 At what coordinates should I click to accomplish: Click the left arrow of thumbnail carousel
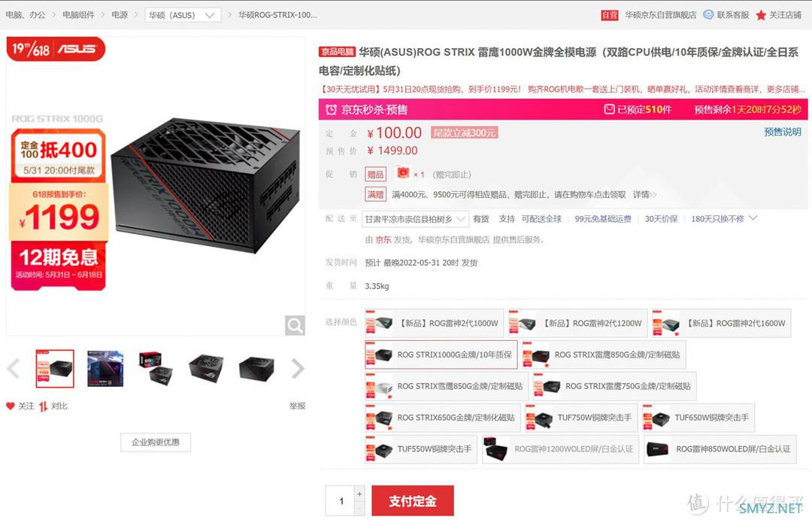tap(14, 369)
